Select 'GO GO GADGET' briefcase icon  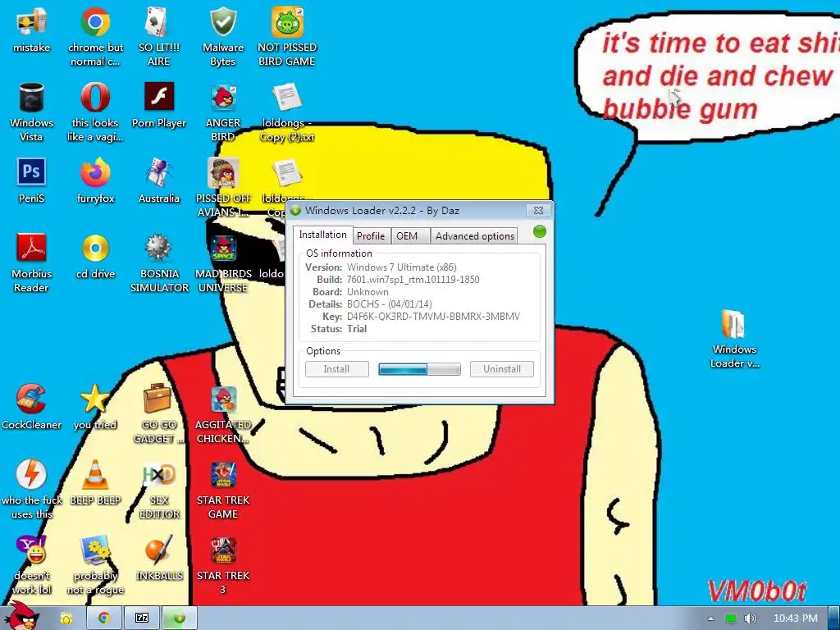click(x=158, y=414)
